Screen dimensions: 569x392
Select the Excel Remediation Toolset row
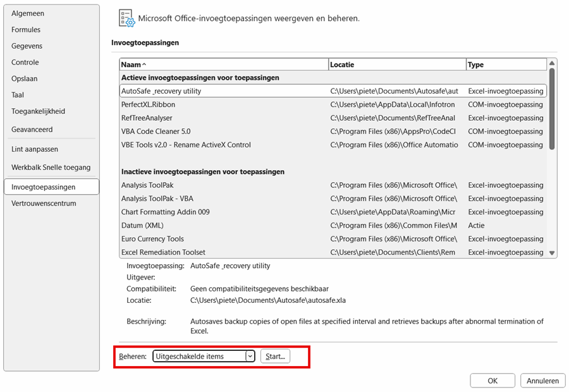click(x=333, y=252)
